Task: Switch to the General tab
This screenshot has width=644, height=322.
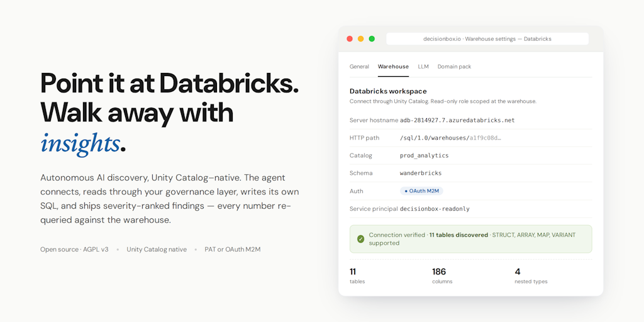Action: click(x=359, y=67)
